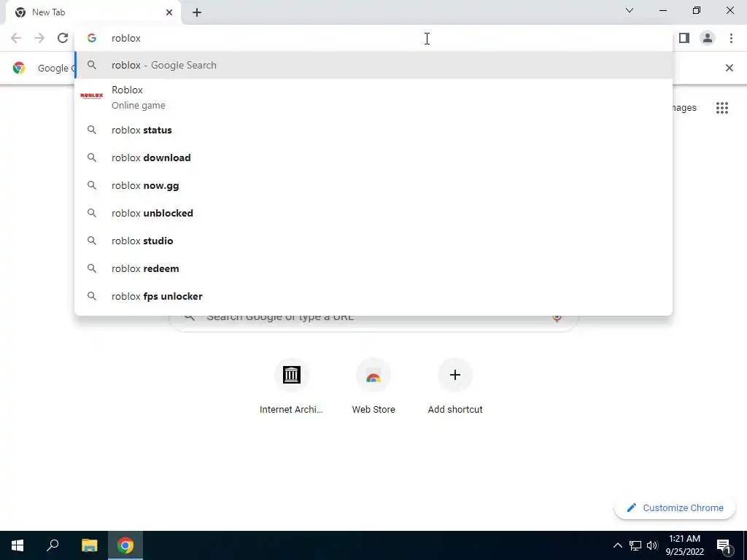The height and width of the screenshot is (560, 747).
Task: Open the Internet Archive shortcut tile
Action: coord(291,386)
